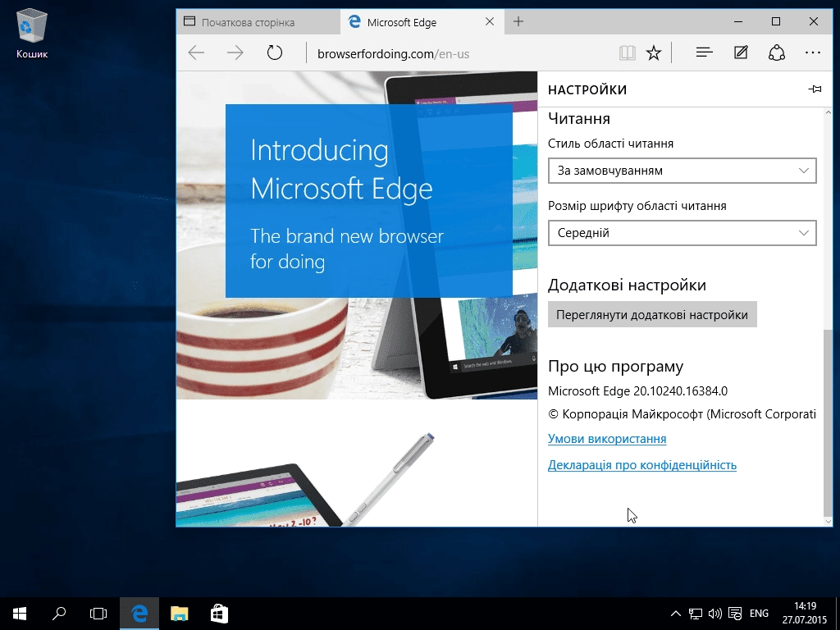This screenshot has width=840, height=630.
Task: Open the Windows Start menu
Action: pyautogui.click(x=20, y=614)
